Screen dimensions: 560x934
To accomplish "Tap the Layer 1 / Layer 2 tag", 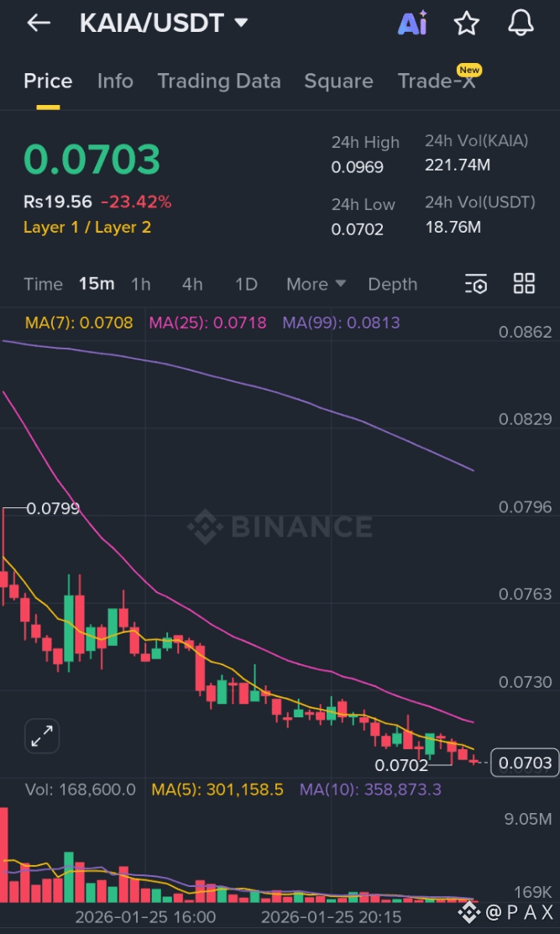I will coord(86,227).
